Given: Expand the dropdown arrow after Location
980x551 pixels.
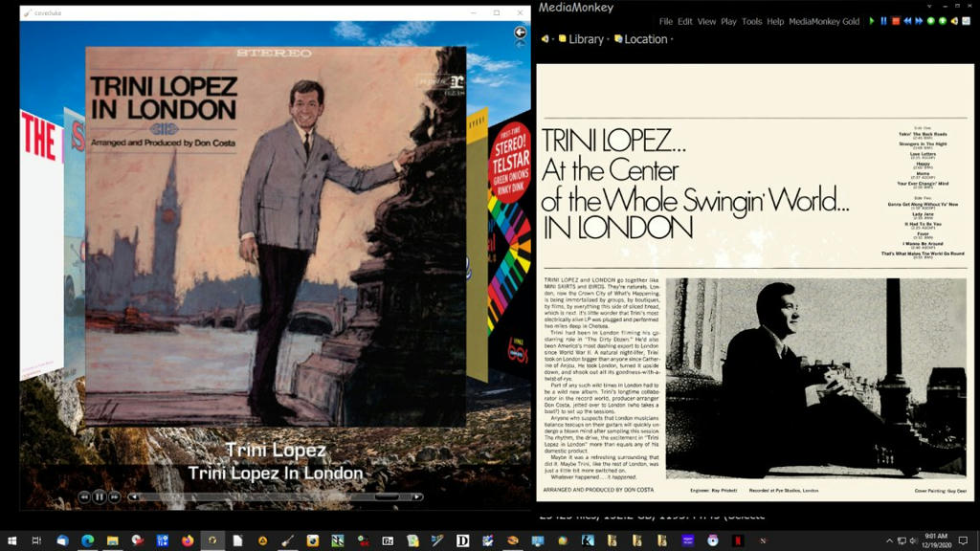Looking at the screenshot, I should click(x=671, y=39).
